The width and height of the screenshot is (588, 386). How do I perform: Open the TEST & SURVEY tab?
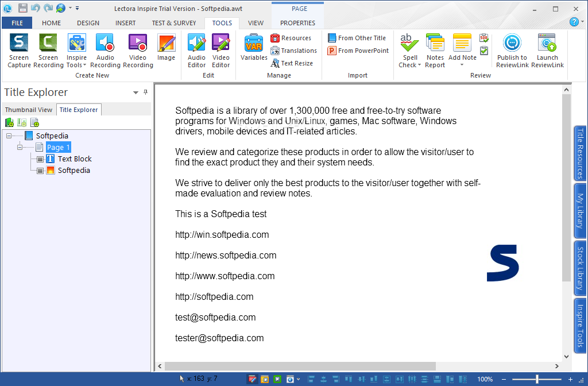click(x=174, y=23)
